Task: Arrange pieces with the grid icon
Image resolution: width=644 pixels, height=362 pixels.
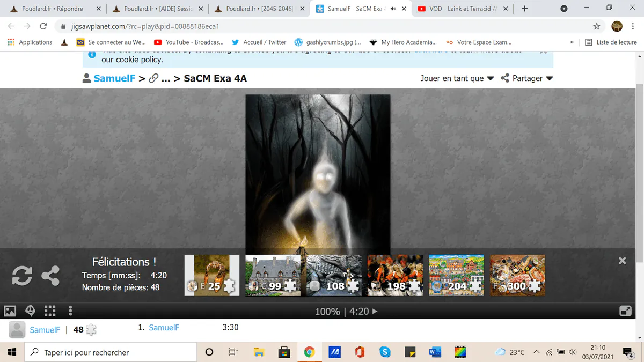Action: (x=50, y=311)
